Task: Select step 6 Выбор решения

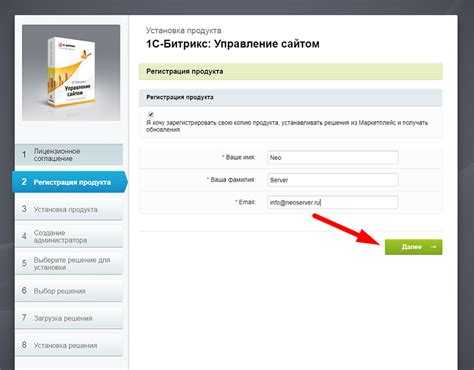Action: point(69,291)
